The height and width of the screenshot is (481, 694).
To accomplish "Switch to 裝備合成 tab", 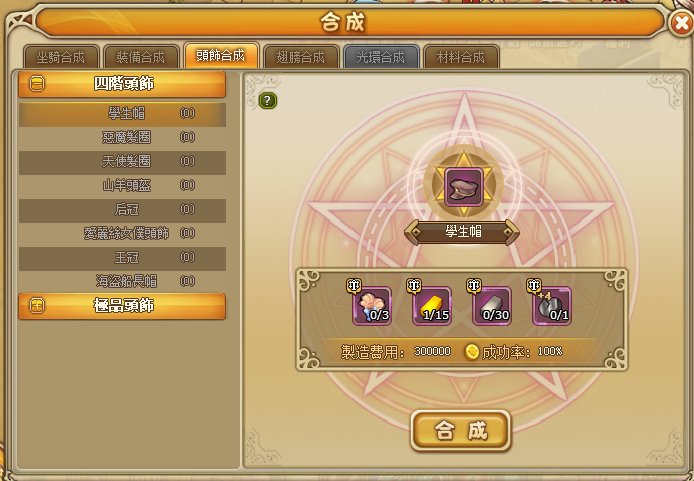I will 141,57.
